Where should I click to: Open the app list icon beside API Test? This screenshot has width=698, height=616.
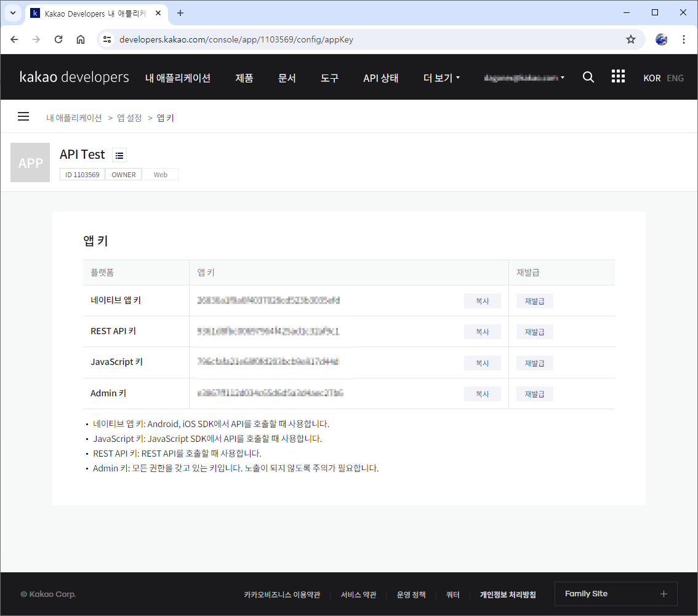coord(119,155)
